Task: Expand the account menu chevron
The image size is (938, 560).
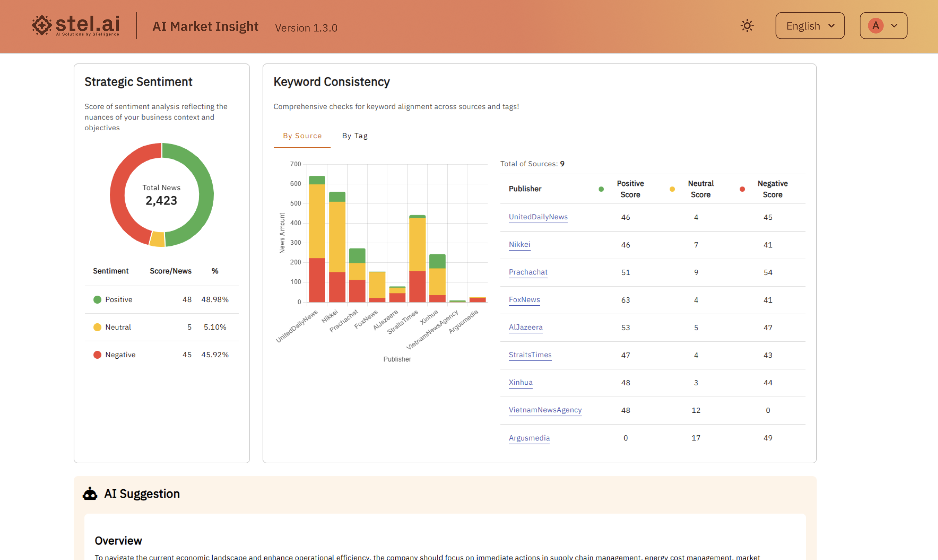Action: 894,26
